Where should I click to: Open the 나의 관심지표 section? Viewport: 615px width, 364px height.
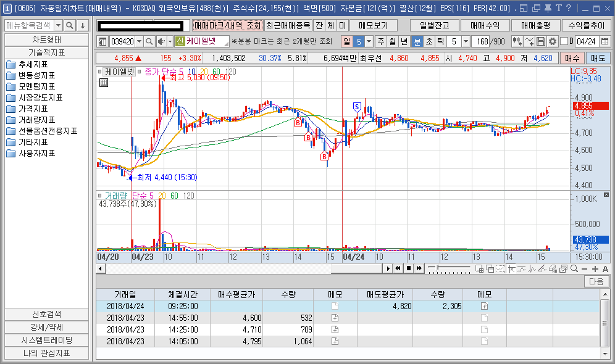(x=47, y=353)
